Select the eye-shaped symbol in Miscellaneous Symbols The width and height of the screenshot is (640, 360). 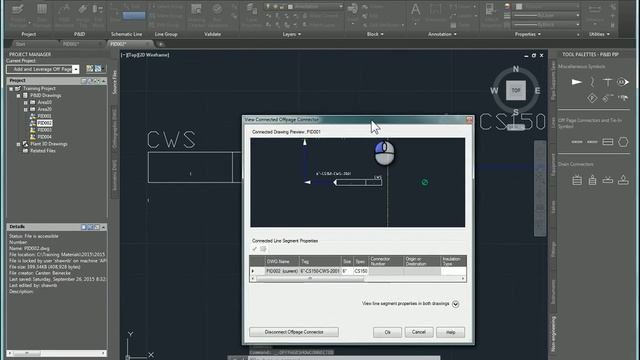tap(622, 82)
